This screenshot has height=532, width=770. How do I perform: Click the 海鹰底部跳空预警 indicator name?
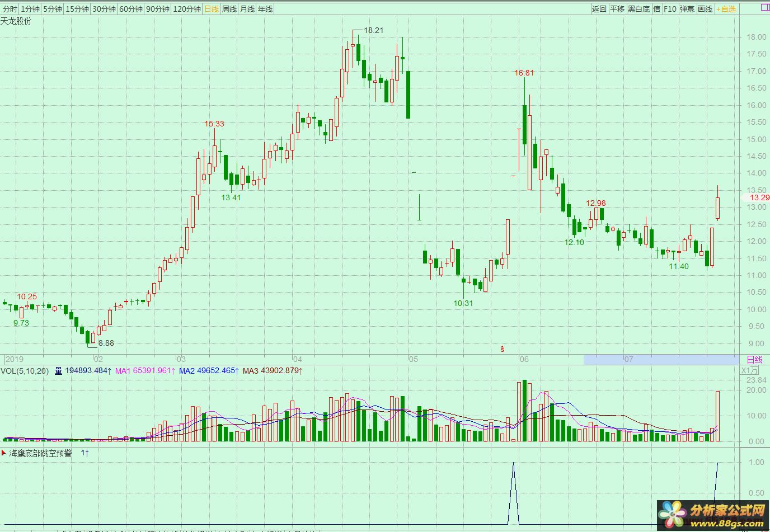[x=40, y=453]
